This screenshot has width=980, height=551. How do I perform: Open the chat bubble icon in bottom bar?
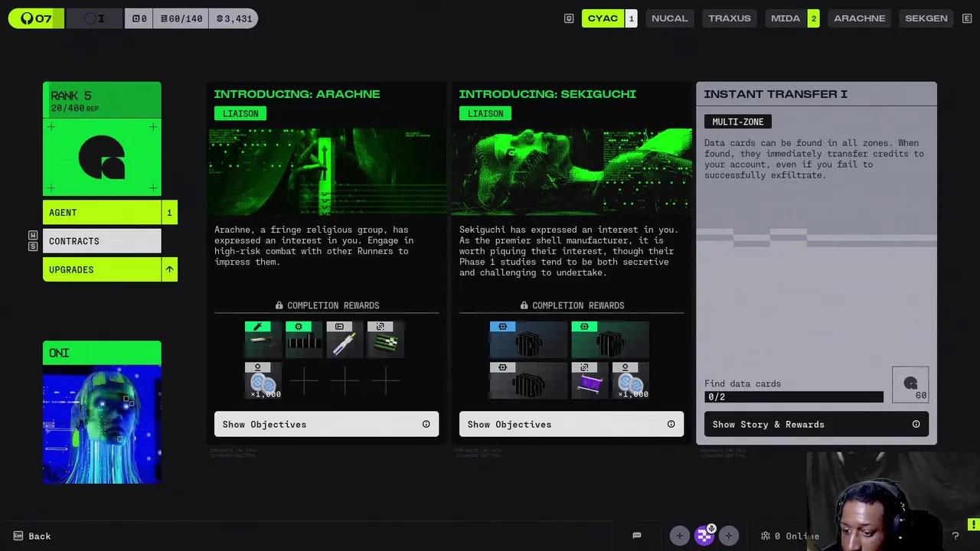pos(636,536)
